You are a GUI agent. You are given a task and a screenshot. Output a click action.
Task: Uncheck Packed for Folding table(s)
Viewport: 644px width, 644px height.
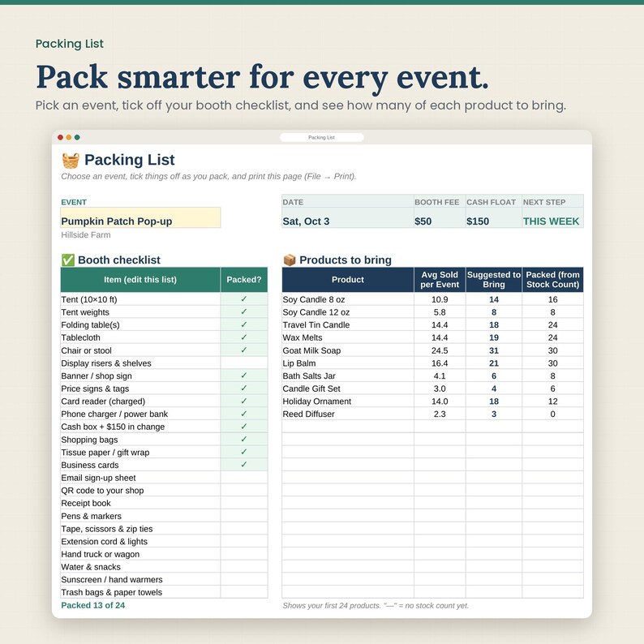pyautogui.click(x=244, y=324)
